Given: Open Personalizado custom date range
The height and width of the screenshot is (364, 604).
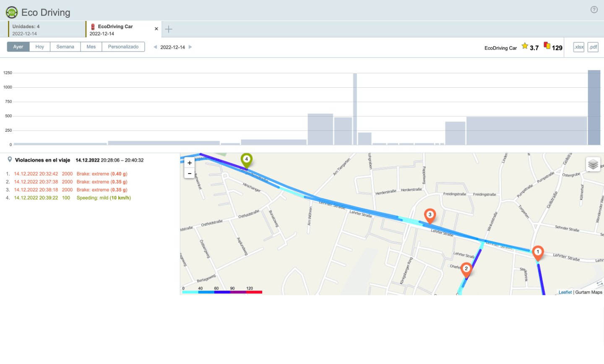Looking at the screenshot, I should coord(123,47).
